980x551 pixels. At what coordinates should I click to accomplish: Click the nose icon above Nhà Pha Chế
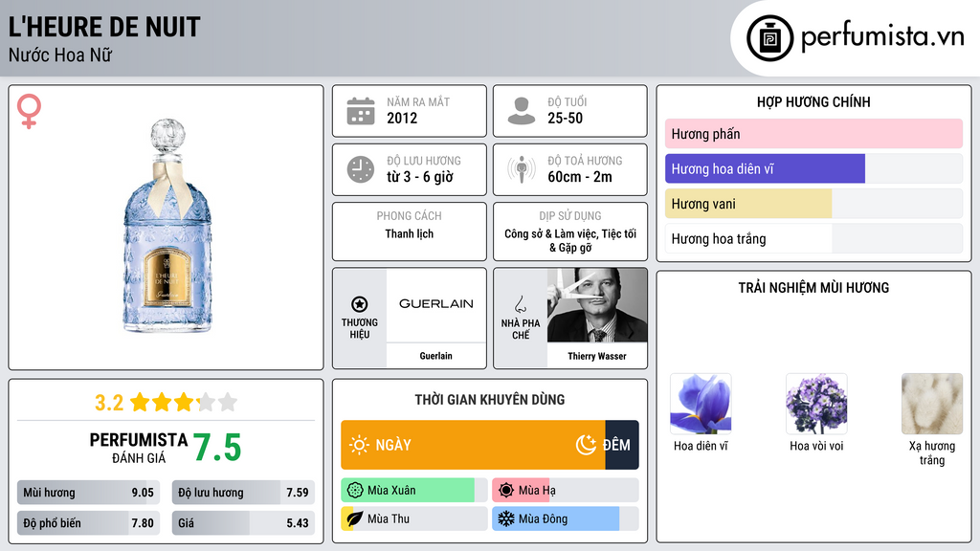[521, 304]
